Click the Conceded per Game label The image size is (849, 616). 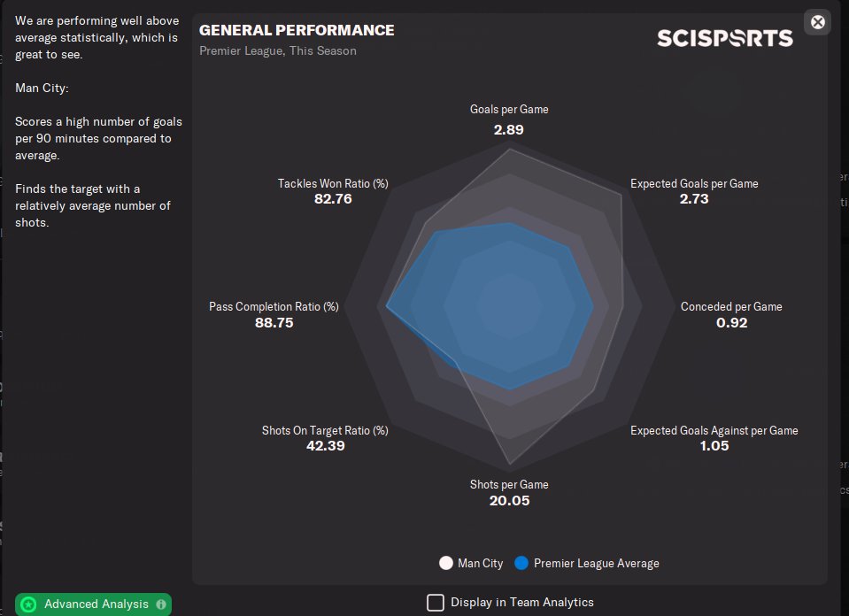tap(731, 307)
